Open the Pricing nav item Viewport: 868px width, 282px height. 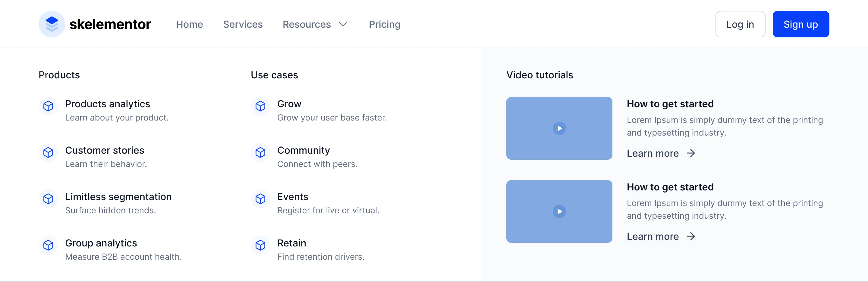click(385, 24)
